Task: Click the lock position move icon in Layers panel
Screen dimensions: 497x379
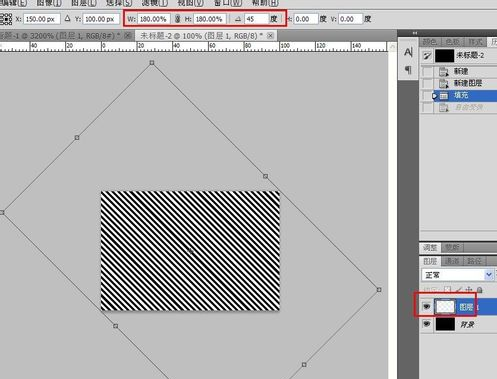Action: coord(469,290)
